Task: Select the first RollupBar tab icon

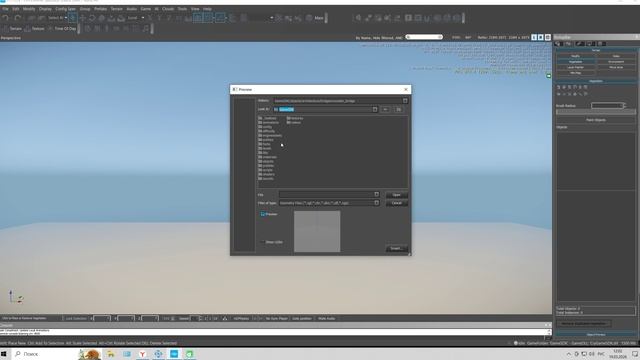Action: point(558,44)
